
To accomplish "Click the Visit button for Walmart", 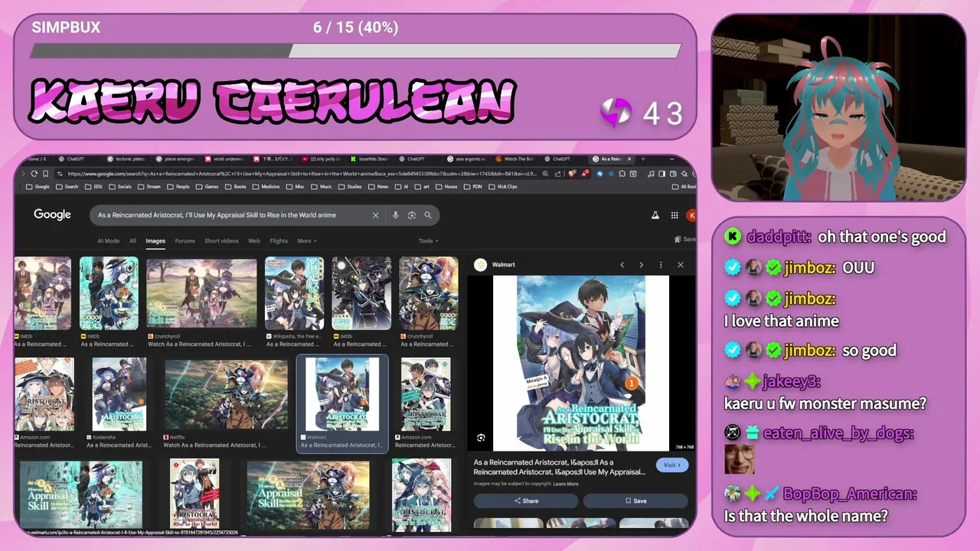I will [x=672, y=465].
